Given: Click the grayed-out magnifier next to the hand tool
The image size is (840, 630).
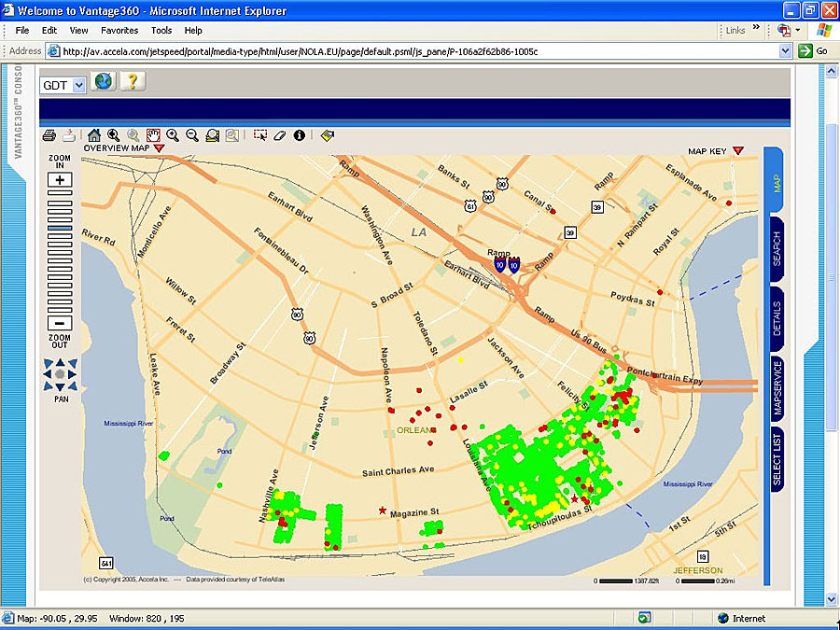Looking at the screenshot, I should (x=133, y=135).
